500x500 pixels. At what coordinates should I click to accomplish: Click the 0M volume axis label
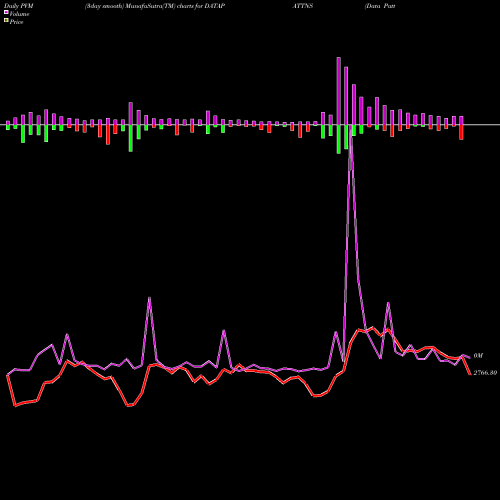pos(478,356)
